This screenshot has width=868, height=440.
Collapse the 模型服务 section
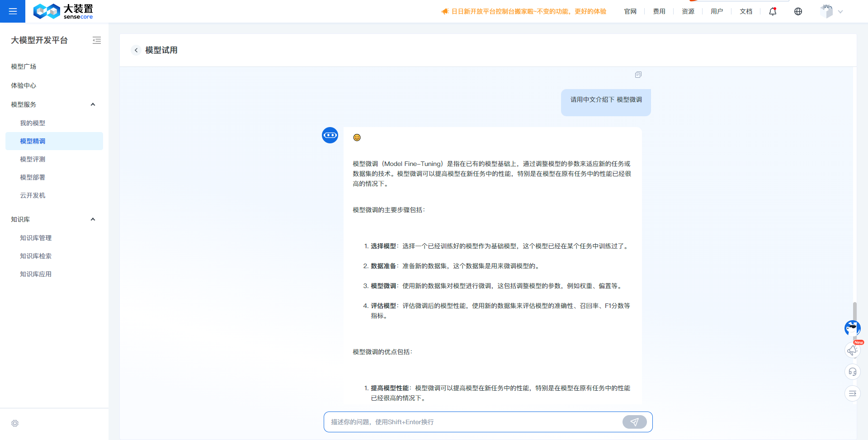coord(93,104)
